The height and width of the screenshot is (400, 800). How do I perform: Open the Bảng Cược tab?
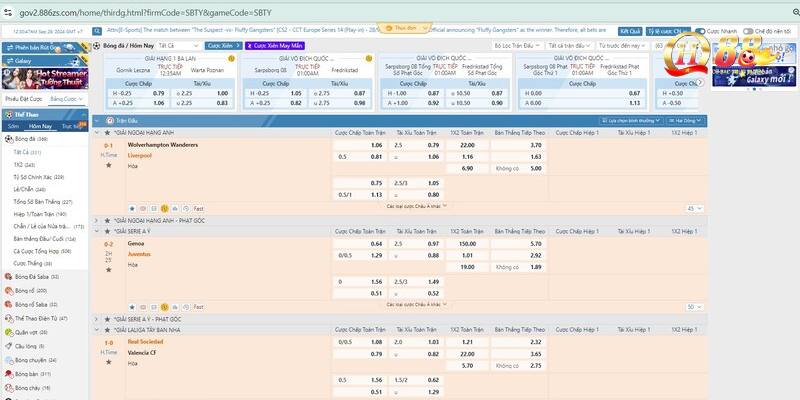pos(66,98)
